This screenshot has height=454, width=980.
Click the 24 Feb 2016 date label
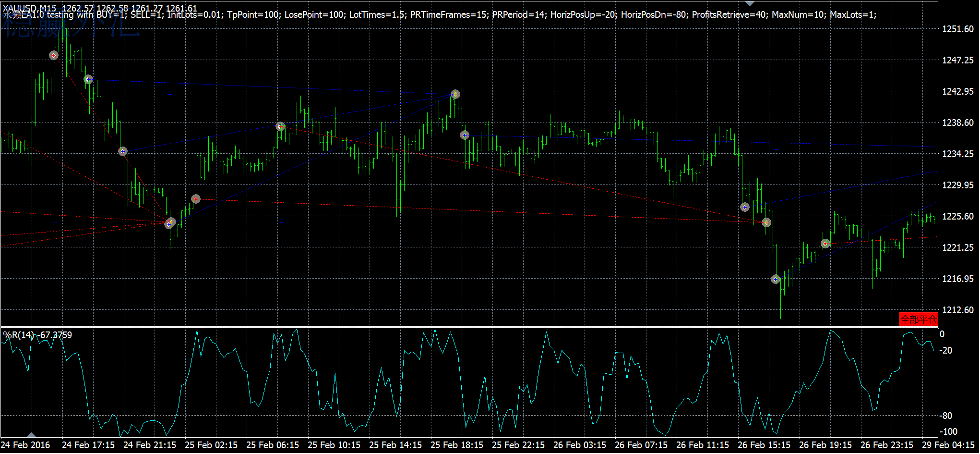pos(26,445)
